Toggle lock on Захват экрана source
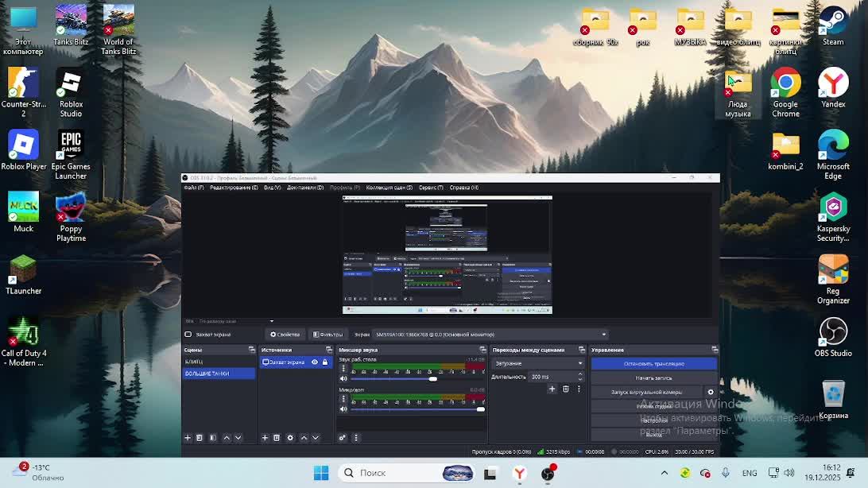 325,362
